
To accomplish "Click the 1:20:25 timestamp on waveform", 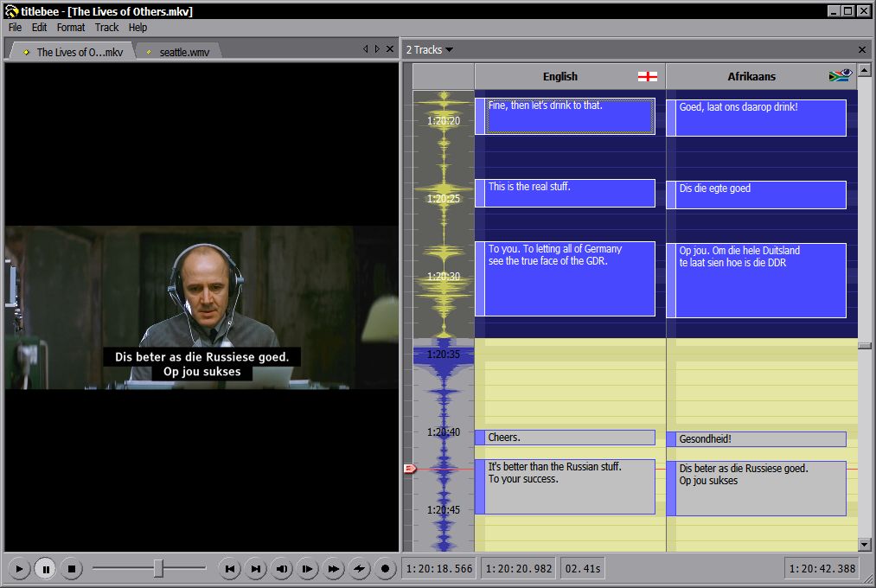I will (x=444, y=198).
